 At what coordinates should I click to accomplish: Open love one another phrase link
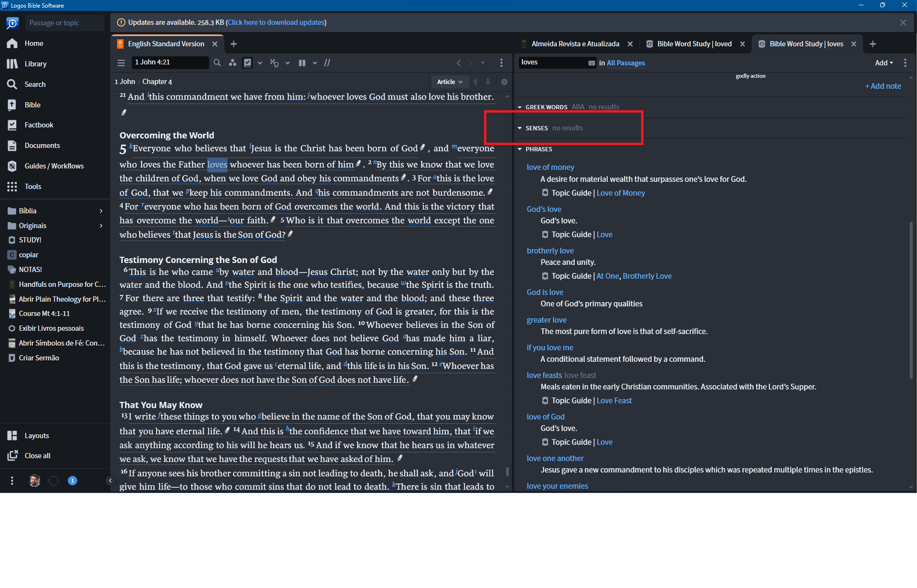555,459
